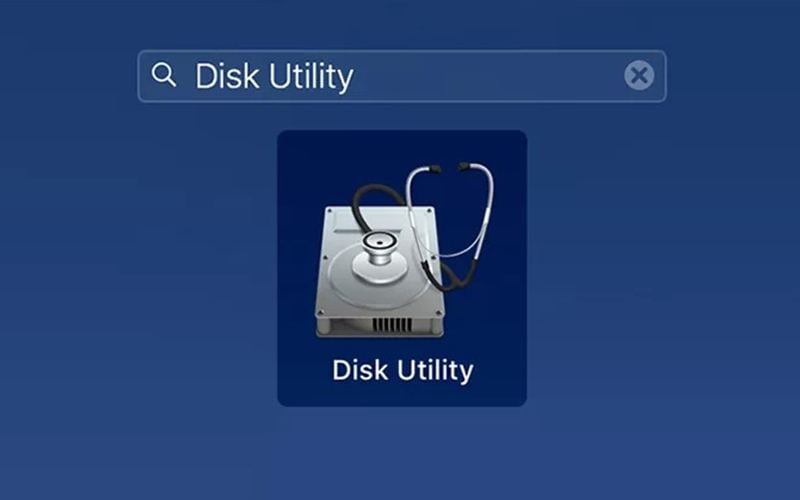
Task: Click the word "Disk" in the search field
Action: tap(227, 76)
